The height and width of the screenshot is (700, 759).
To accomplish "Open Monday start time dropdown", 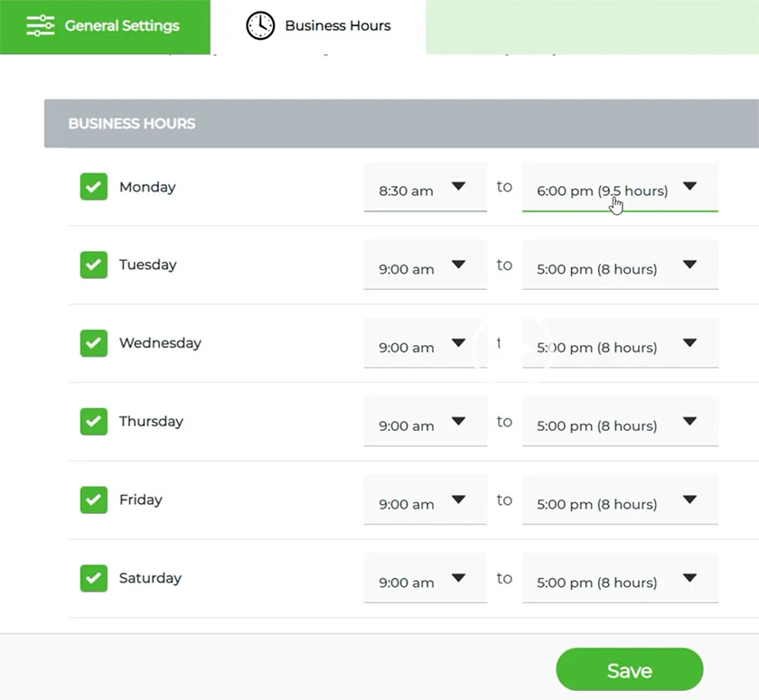I will pos(425,187).
